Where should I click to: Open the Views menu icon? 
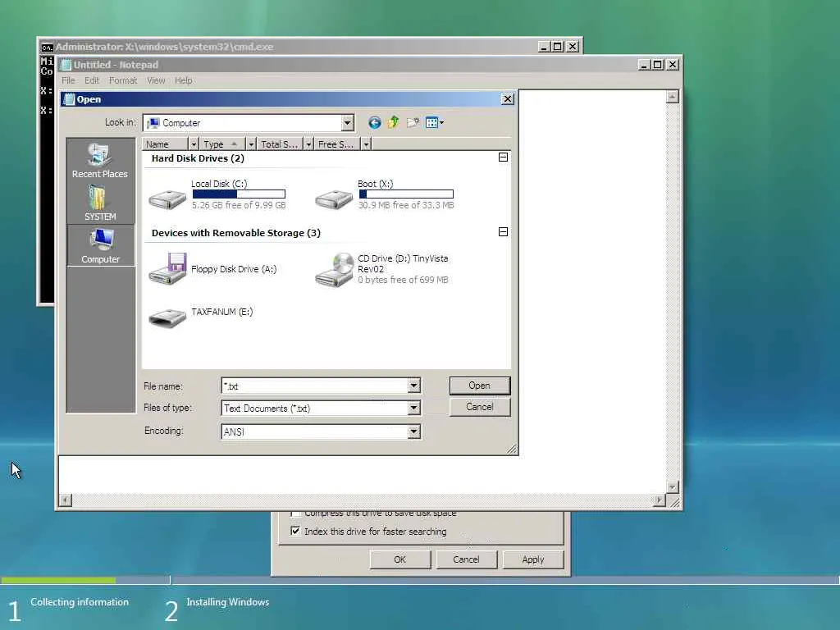(435, 123)
